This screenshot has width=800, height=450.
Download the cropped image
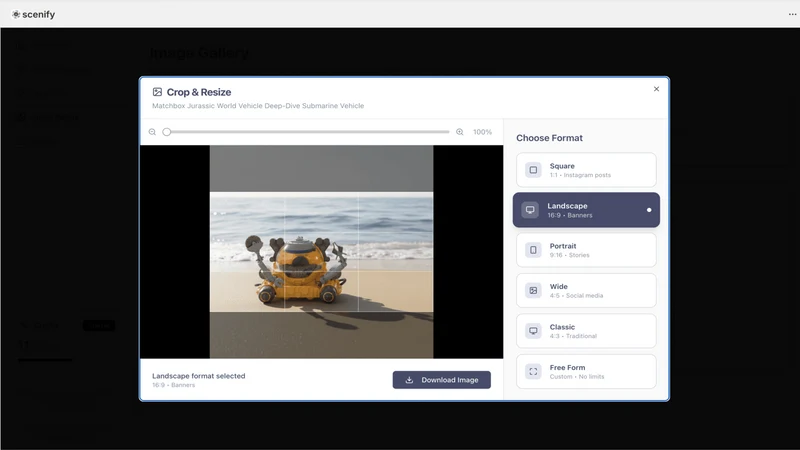point(441,380)
